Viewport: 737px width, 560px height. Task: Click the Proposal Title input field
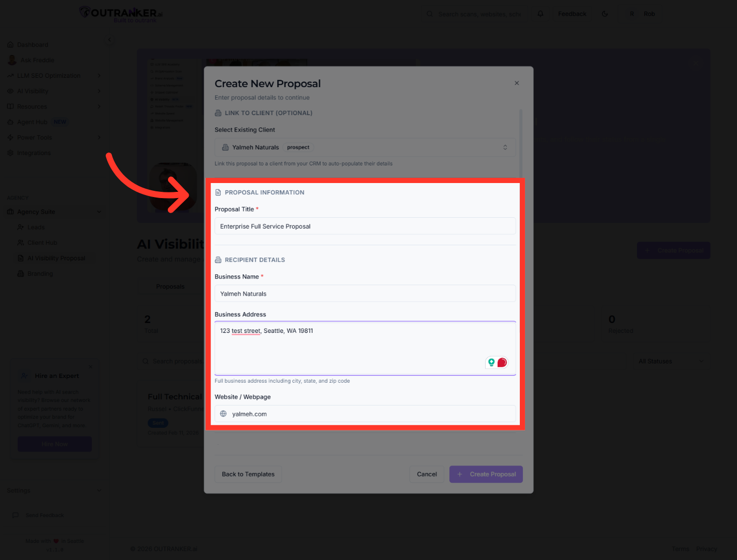(365, 226)
